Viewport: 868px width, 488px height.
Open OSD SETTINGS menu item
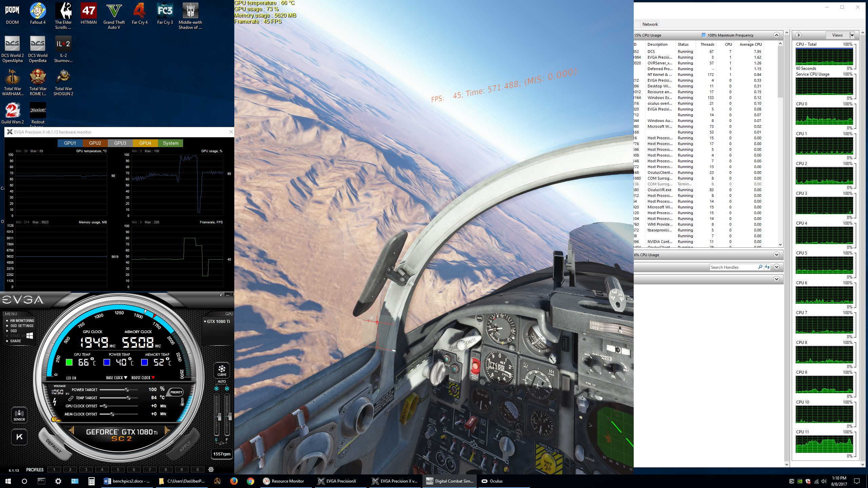coord(22,326)
